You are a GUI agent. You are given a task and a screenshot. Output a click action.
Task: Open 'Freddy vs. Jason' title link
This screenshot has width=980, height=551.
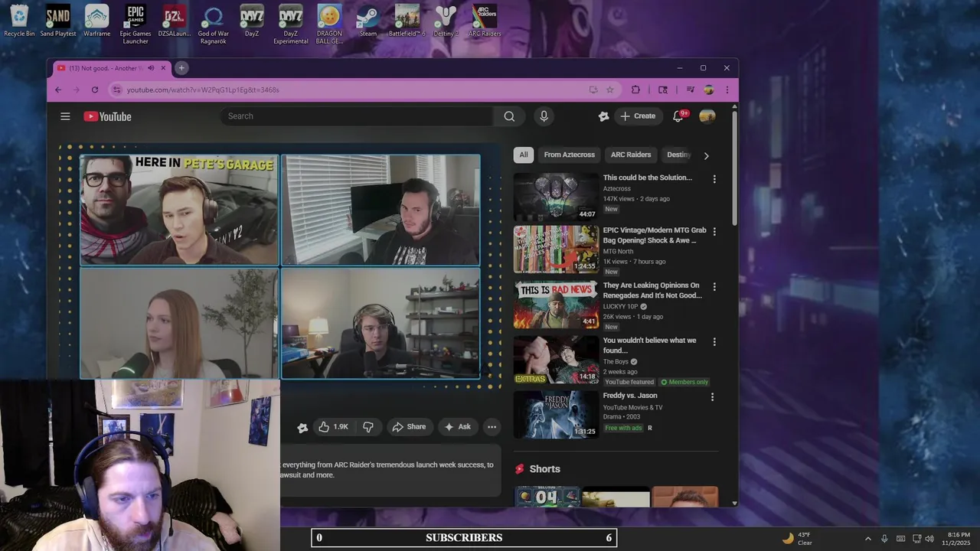(x=630, y=396)
